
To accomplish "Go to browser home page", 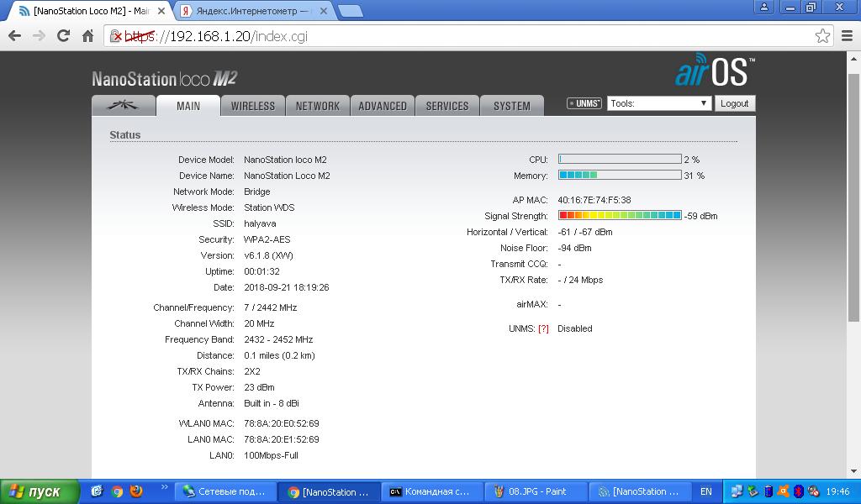I will point(87,36).
